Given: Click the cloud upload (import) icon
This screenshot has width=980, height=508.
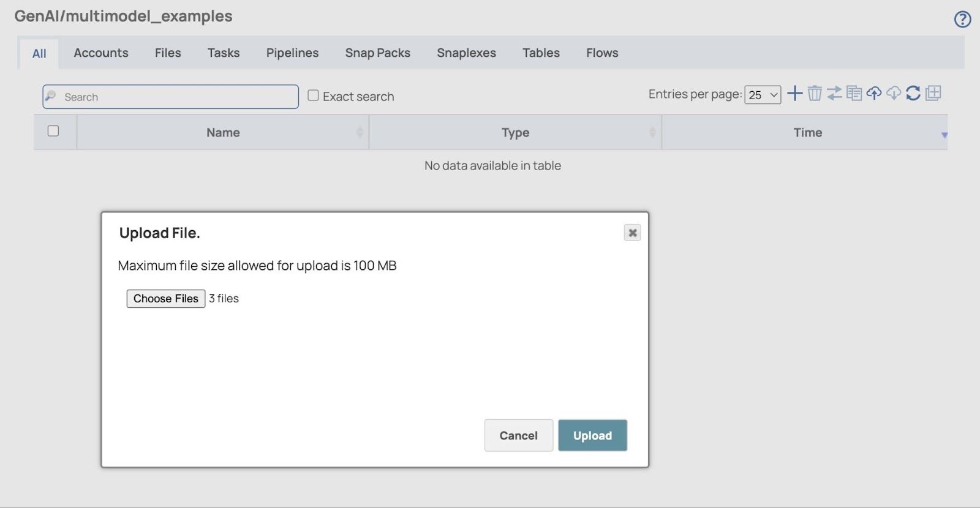Looking at the screenshot, I should point(874,93).
